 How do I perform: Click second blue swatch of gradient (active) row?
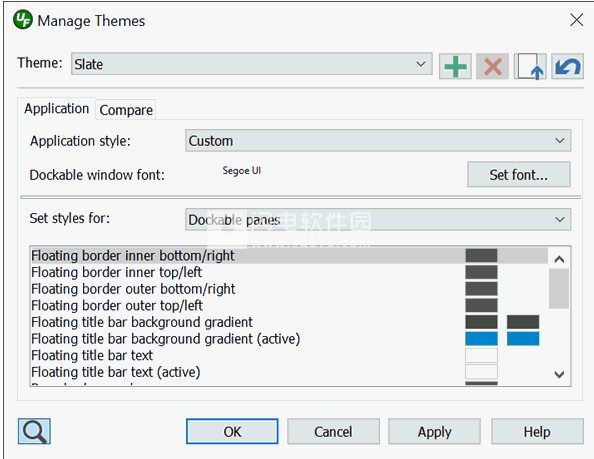523,339
